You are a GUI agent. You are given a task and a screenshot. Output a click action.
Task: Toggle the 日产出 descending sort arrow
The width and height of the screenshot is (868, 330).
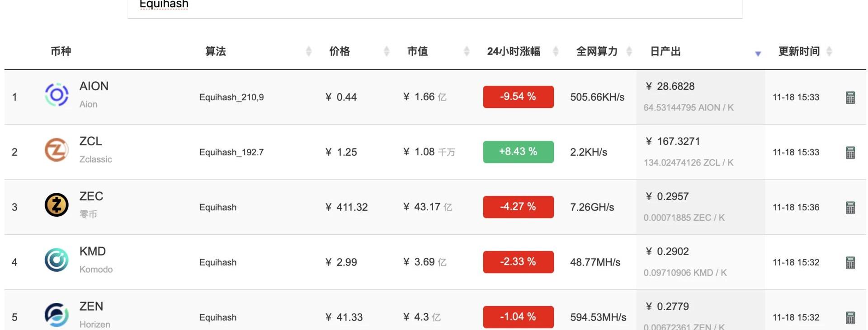pyautogui.click(x=758, y=54)
